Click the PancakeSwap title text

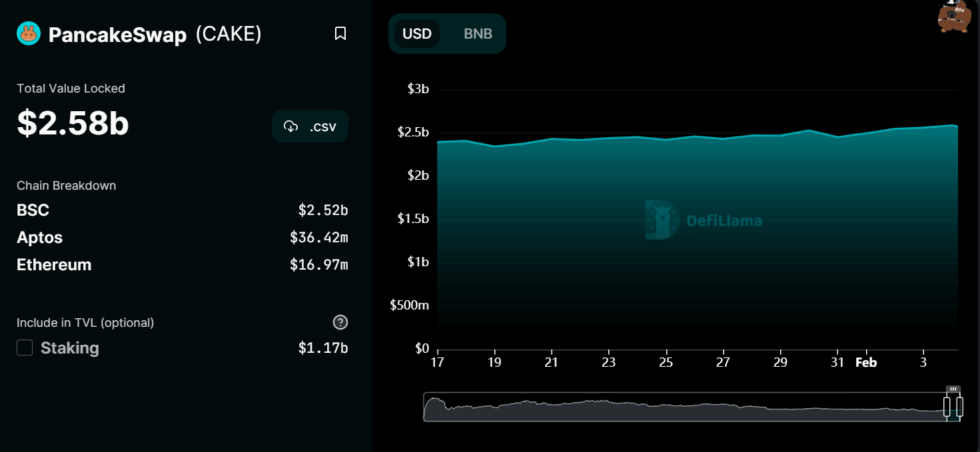point(117,35)
